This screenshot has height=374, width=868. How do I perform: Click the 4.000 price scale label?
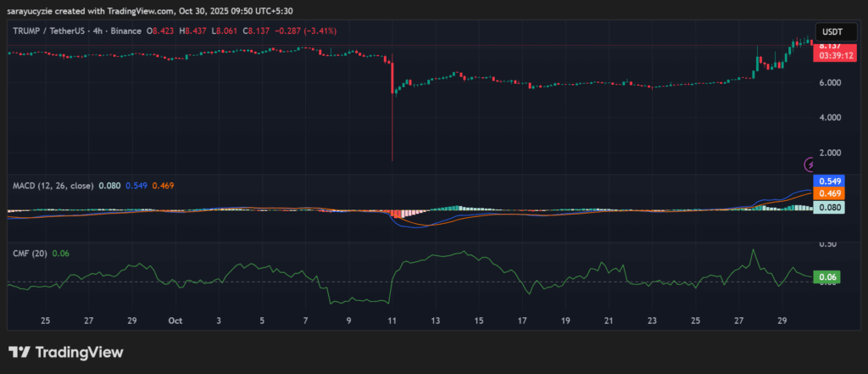830,117
